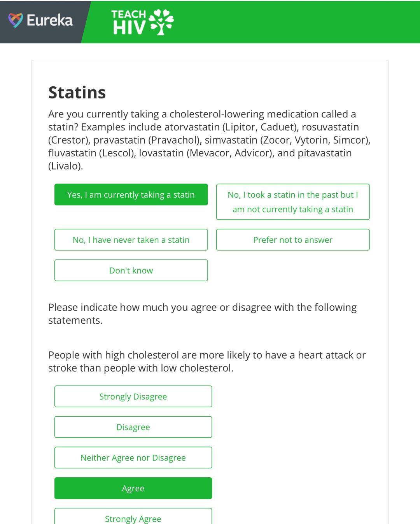Select 'Strongly Disagree' for the cholesterol statement

click(133, 396)
